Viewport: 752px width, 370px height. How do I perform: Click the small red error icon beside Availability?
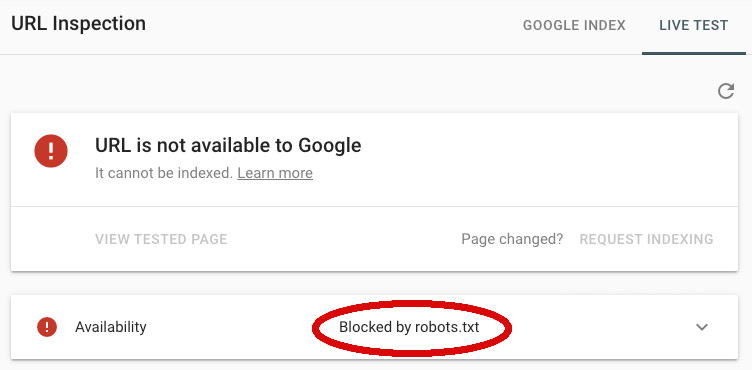[x=47, y=327]
